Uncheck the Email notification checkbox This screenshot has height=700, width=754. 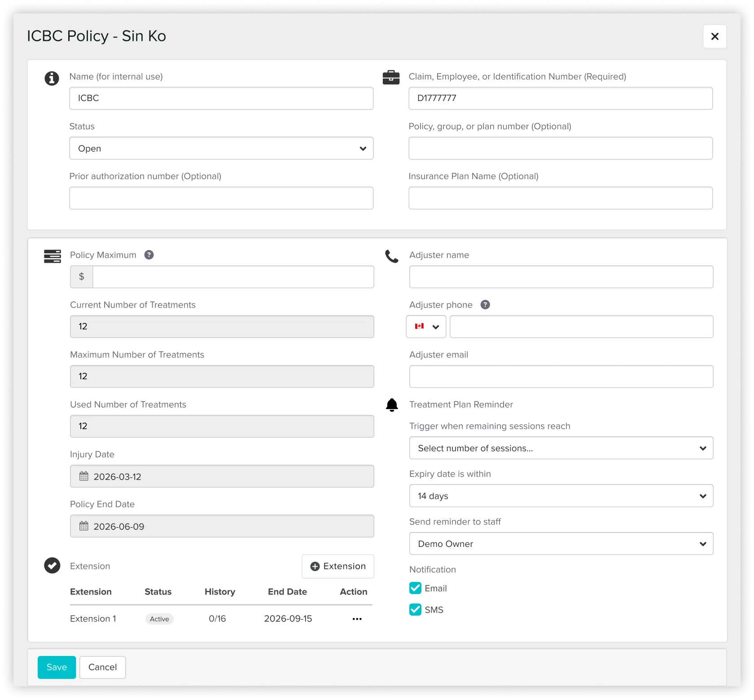coord(415,588)
